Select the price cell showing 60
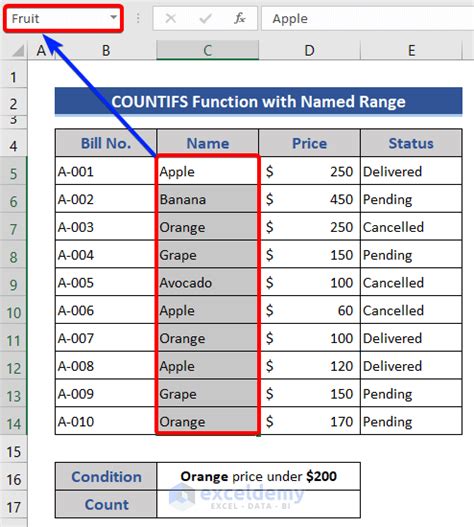The width and height of the screenshot is (474, 527). tap(309, 310)
